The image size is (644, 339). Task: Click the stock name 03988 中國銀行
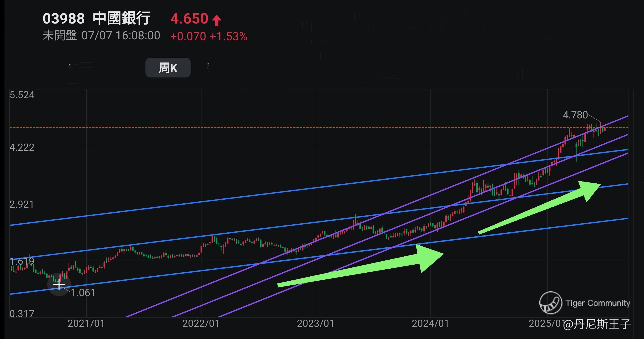[96, 18]
